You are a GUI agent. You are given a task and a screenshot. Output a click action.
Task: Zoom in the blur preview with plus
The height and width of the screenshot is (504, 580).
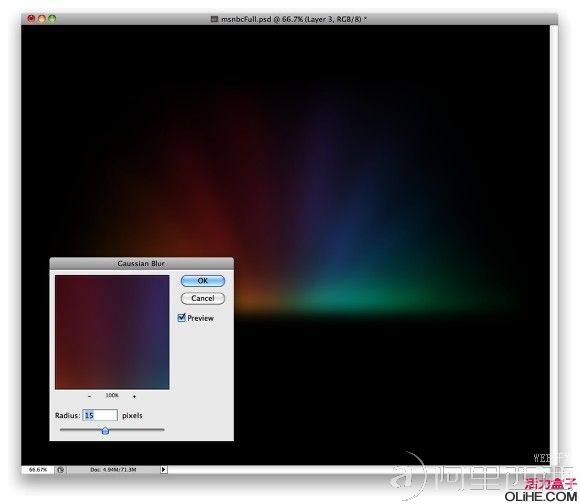point(134,396)
